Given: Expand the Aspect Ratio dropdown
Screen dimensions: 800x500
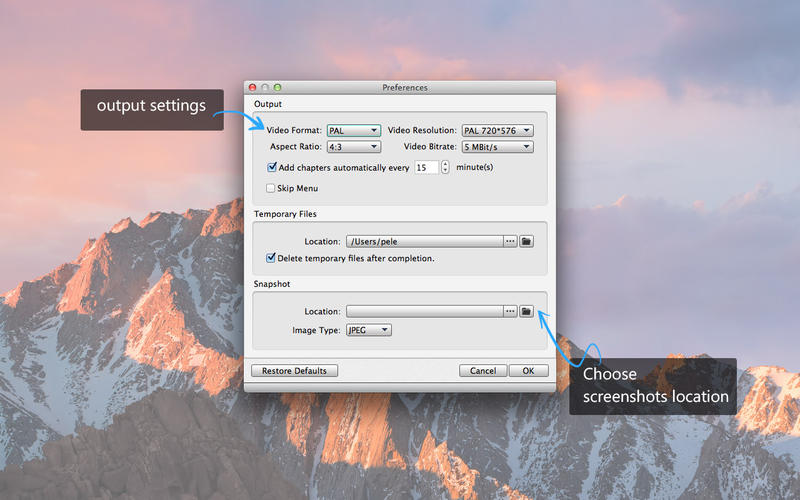Looking at the screenshot, I should (x=354, y=147).
